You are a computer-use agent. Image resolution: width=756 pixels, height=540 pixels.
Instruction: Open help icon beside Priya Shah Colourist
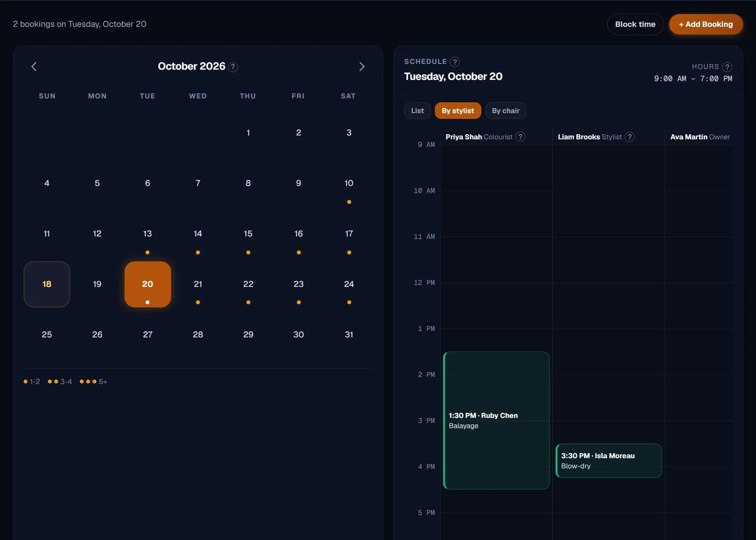pyautogui.click(x=520, y=137)
